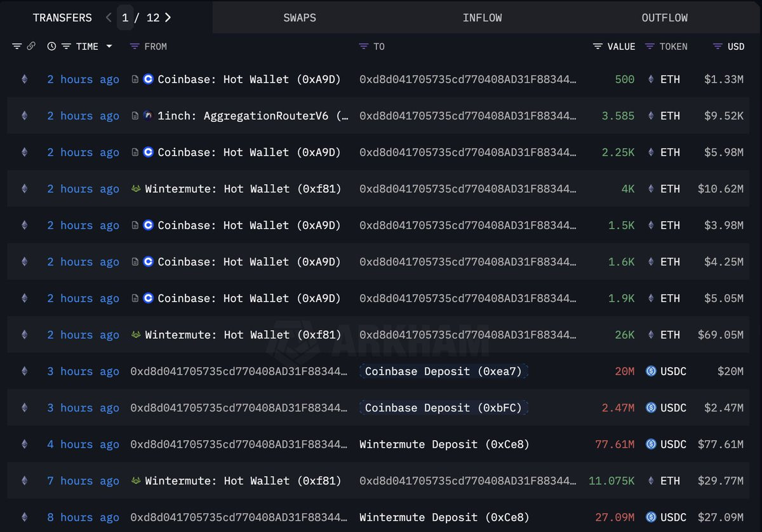The height and width of the screenshot is (532, 762).
Task: Switch to the SWAPS tab
Action: click(300, 18)
